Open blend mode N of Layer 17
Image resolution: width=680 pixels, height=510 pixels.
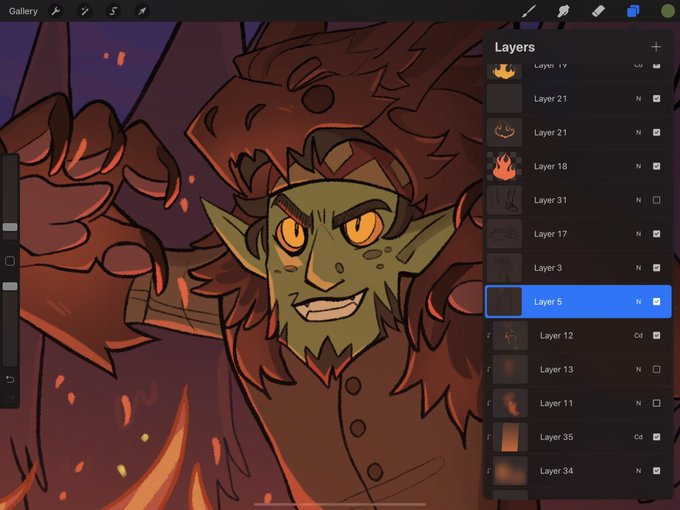tap(638, 234)
